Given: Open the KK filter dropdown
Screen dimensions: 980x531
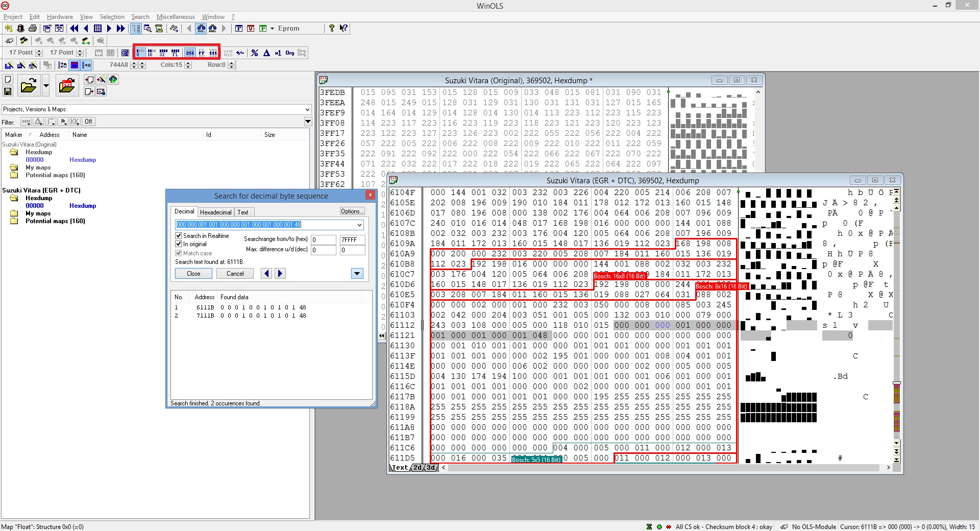Looking at the screenshot, I should (75, 122).
